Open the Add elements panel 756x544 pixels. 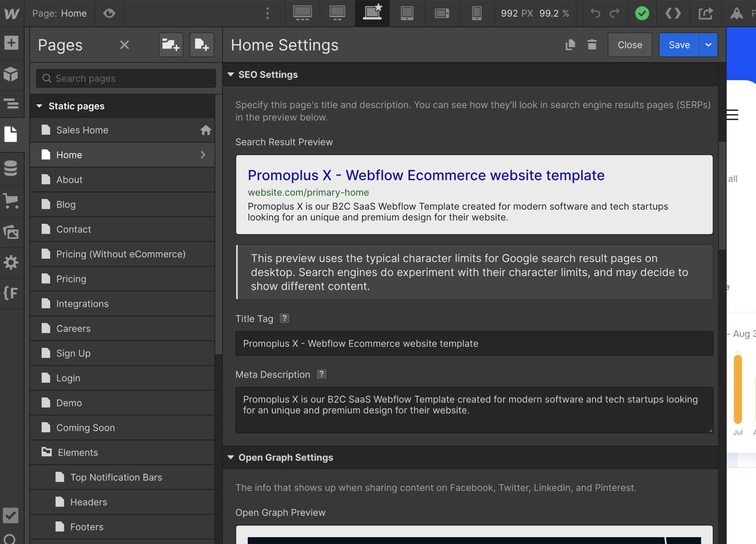[x=11, y=42]
